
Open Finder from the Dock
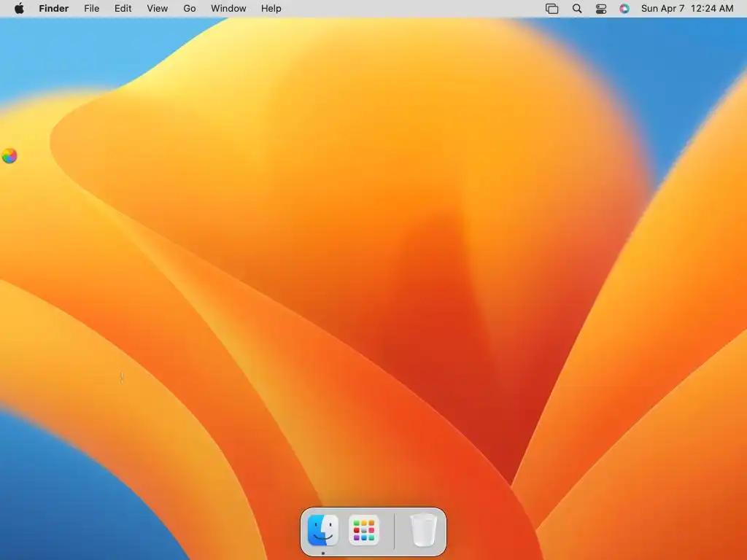point(323,530)
